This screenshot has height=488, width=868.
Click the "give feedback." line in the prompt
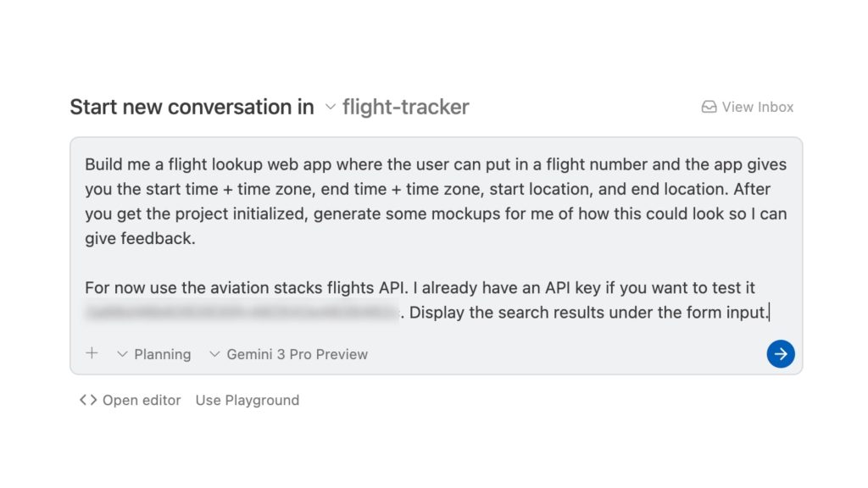(140, 239)
